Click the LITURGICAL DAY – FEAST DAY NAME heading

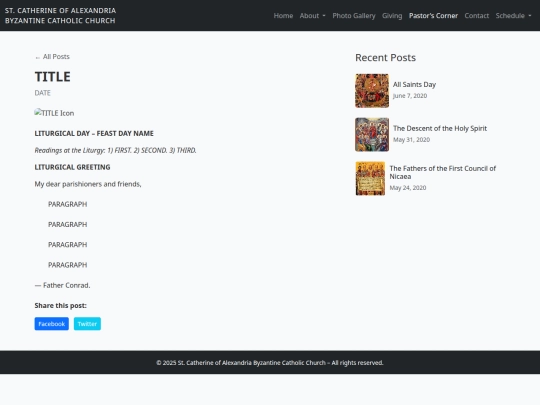point(94,133)
